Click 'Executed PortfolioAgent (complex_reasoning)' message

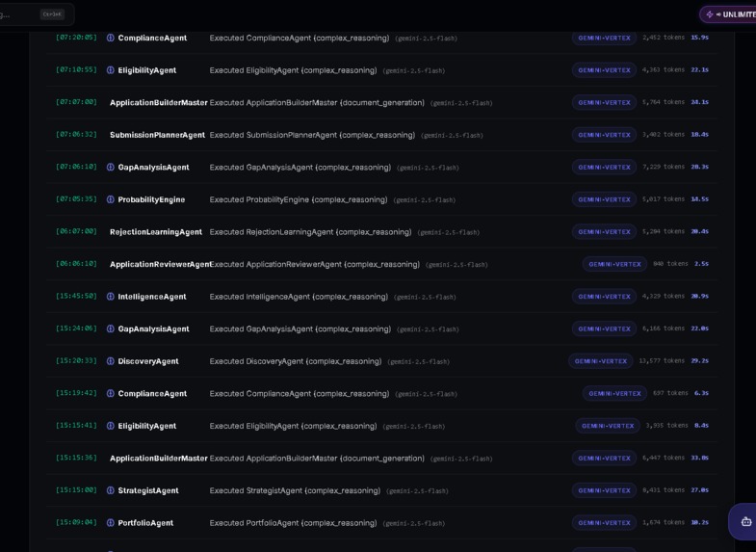click(293, 522)
